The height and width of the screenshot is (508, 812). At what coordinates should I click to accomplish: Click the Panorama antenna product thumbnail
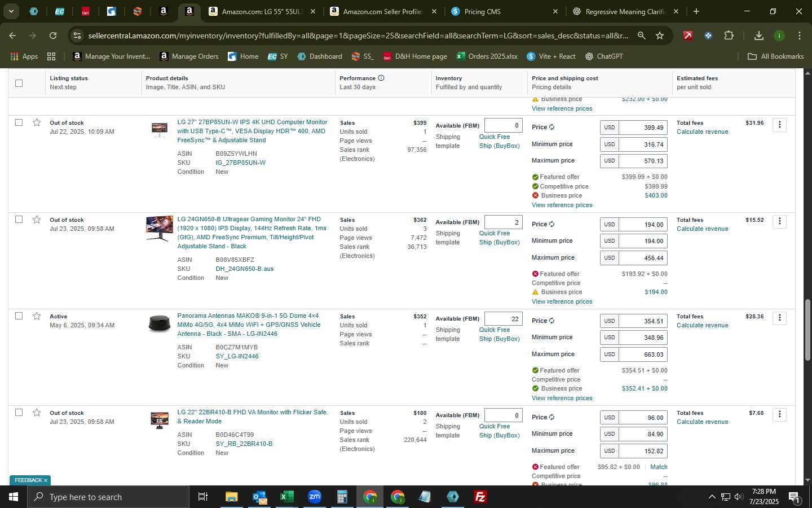pyautogui.click(x=160, y=323)
